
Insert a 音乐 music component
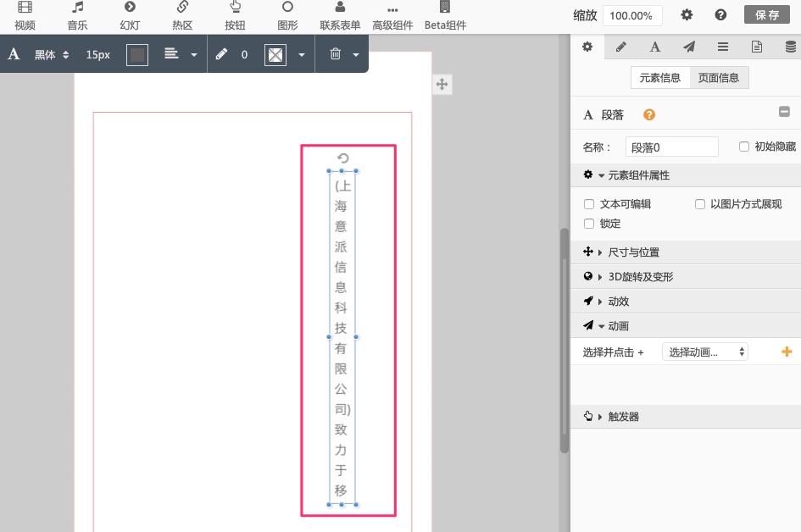click(77, 15)
